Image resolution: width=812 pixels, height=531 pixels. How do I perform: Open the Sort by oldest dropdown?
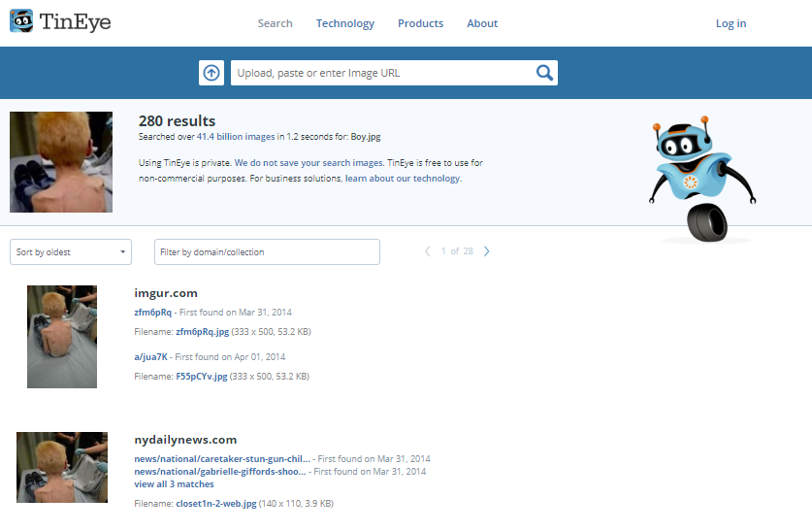point(71,251)
